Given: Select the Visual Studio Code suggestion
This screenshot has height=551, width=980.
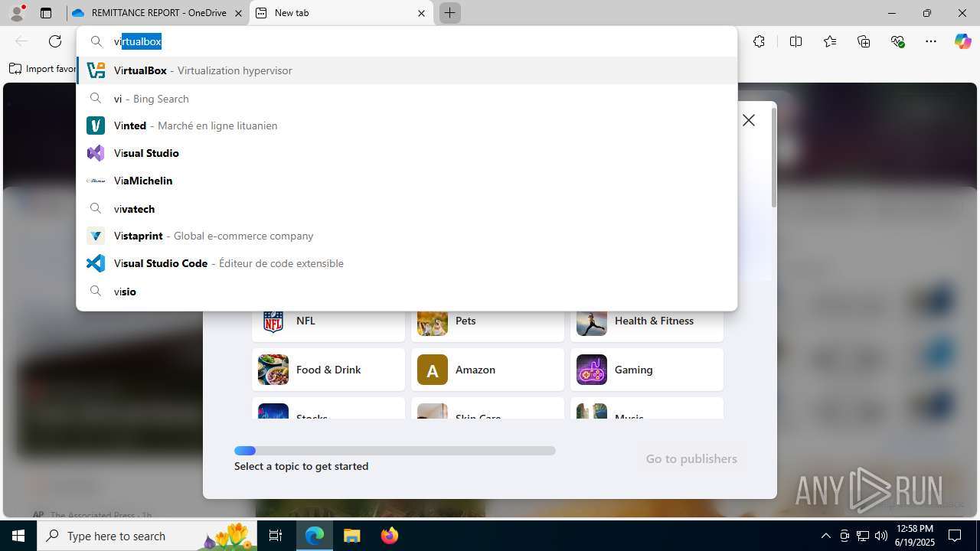Looking at the screenshot, I should 407,263.
